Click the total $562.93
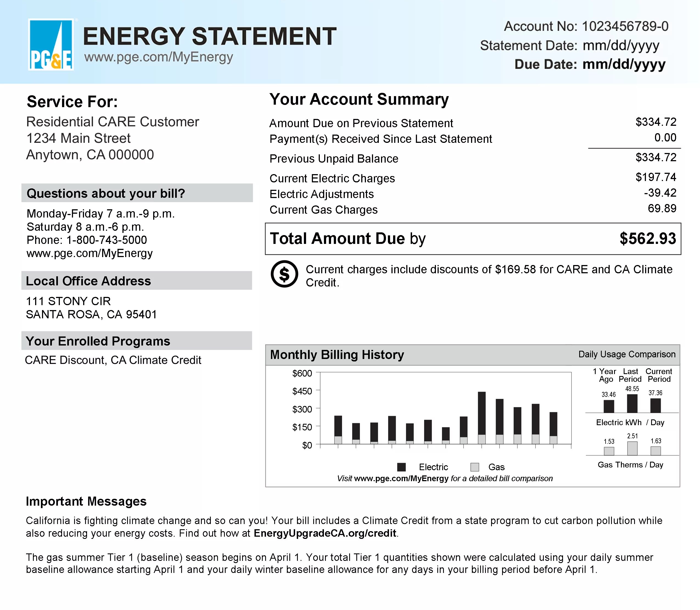 click(648, 239)
